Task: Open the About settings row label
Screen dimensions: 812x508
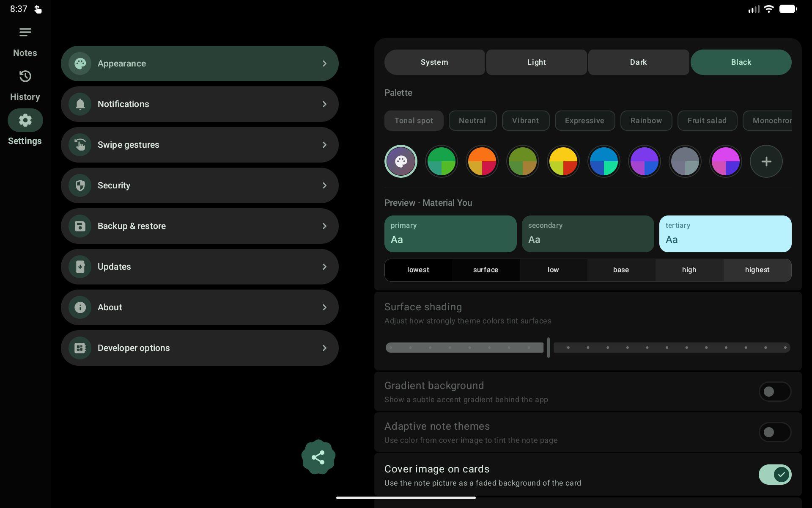Action: (110, 307)
